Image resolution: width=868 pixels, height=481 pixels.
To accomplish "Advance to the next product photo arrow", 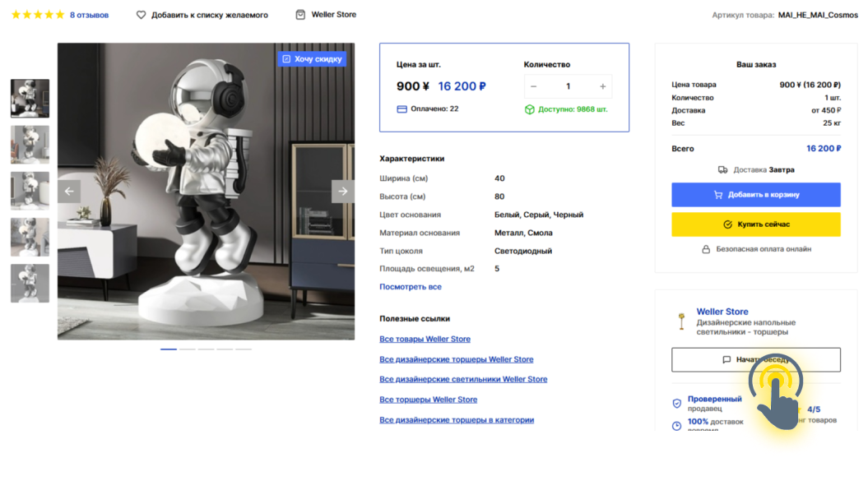I will (343, 191).
